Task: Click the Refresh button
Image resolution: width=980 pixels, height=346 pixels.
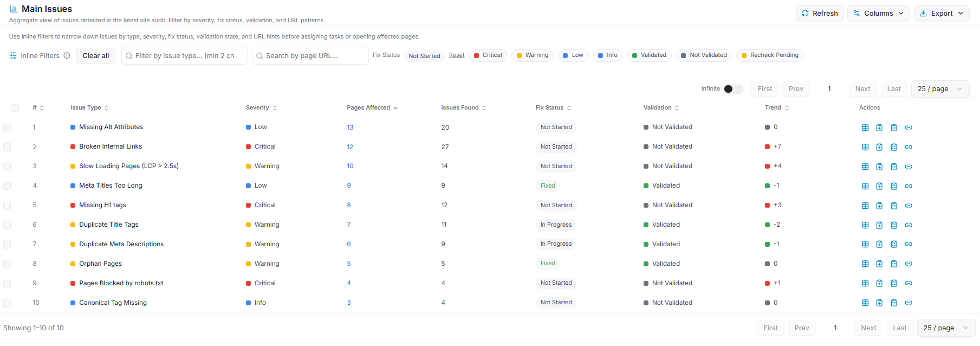Action: pos(820,14)
